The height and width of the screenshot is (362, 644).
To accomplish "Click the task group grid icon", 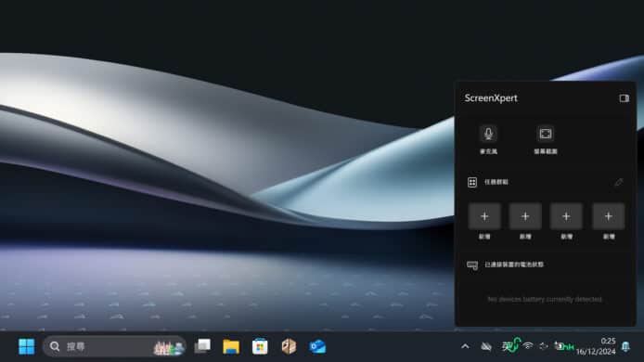I will (472, 182).
